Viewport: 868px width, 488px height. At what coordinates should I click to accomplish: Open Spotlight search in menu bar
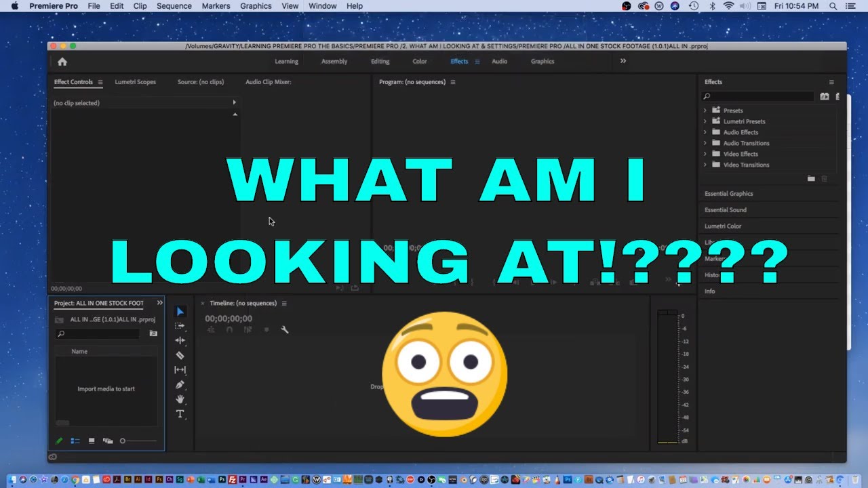tap(833, 6)
